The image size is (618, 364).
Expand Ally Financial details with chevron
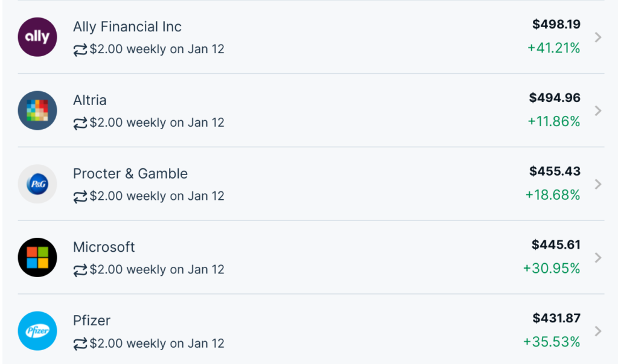click(598, 37)
